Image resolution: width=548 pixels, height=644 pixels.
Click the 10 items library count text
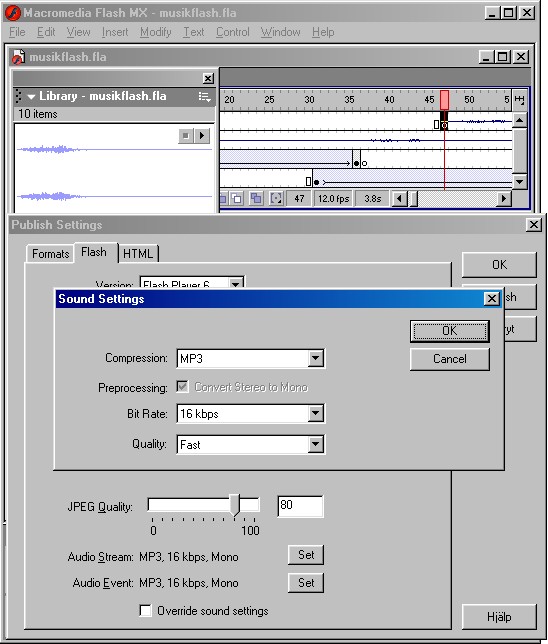coord(37,114)
